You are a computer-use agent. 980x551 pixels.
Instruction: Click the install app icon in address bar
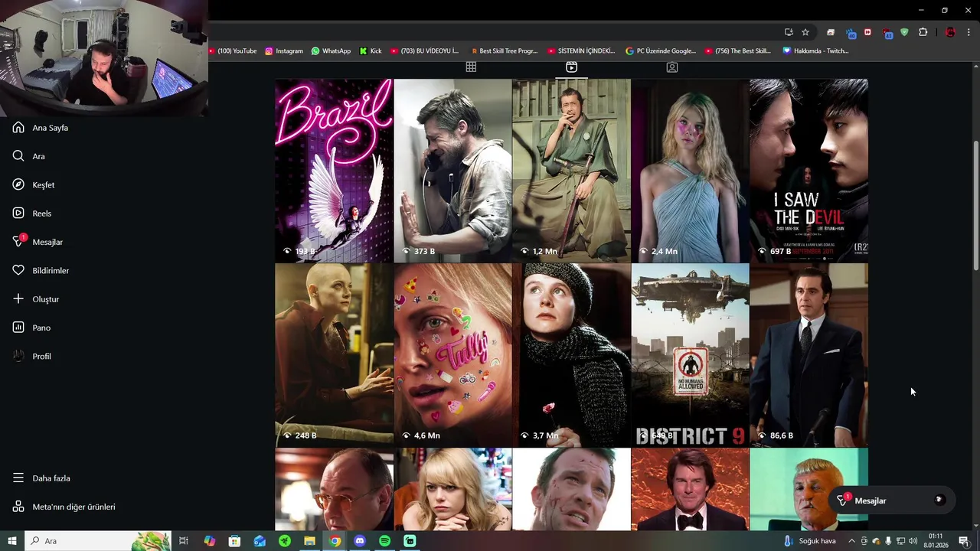tap(789, 32)
